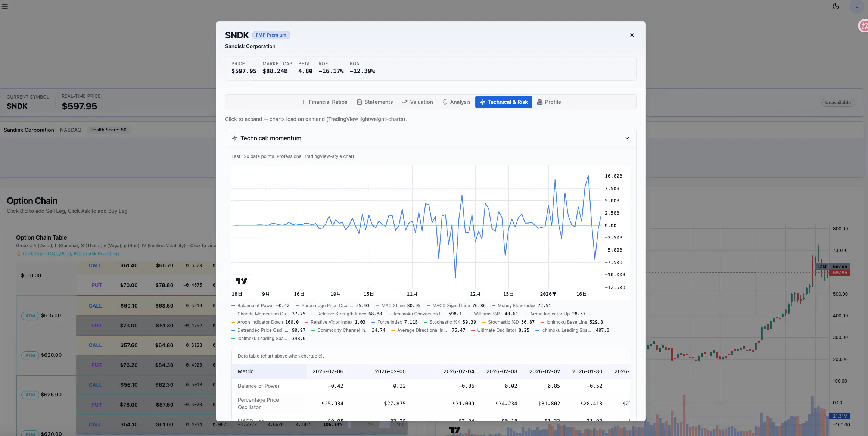This screenshot has width=868, height=436.
Task: Click the $60.10 call bid price
Action: 129,306
